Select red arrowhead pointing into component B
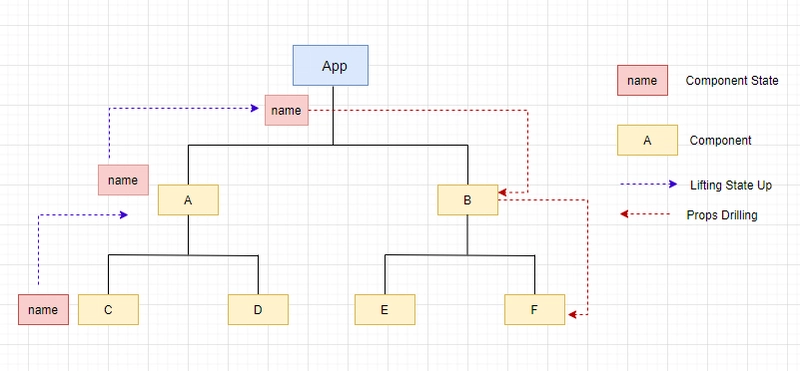Image resolution: width=800 pixels, height=371 pixels. point(503,192)
